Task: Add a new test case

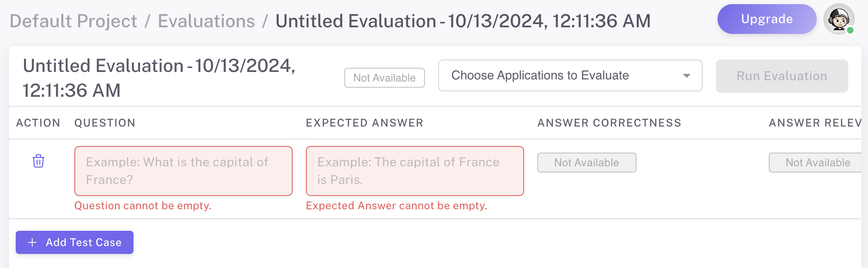Action: [74, 242]
